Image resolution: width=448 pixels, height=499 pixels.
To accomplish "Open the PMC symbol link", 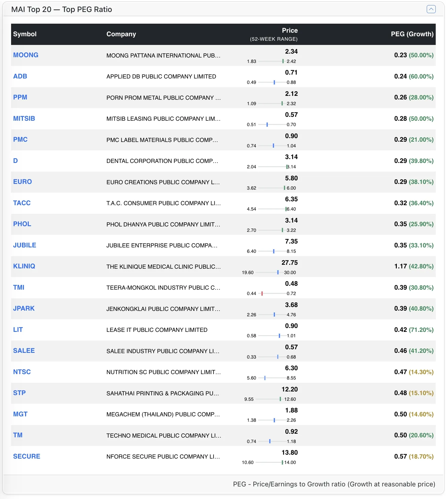I will coord(20,140).
